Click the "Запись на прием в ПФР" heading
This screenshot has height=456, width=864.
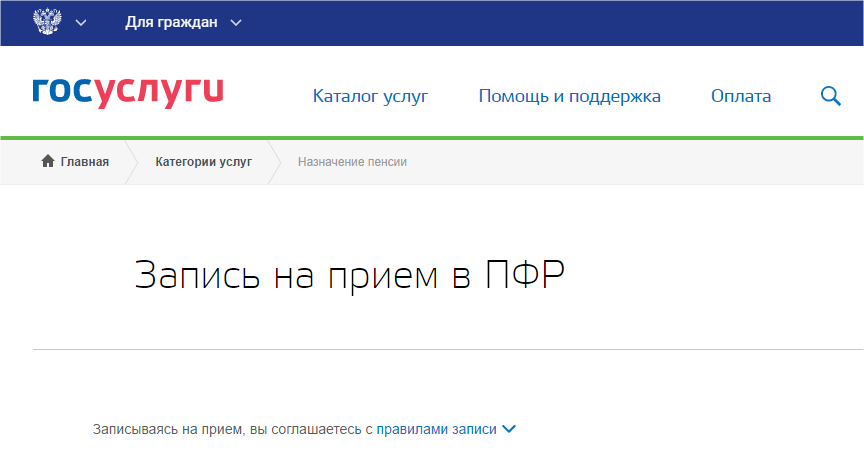(349, 275)
